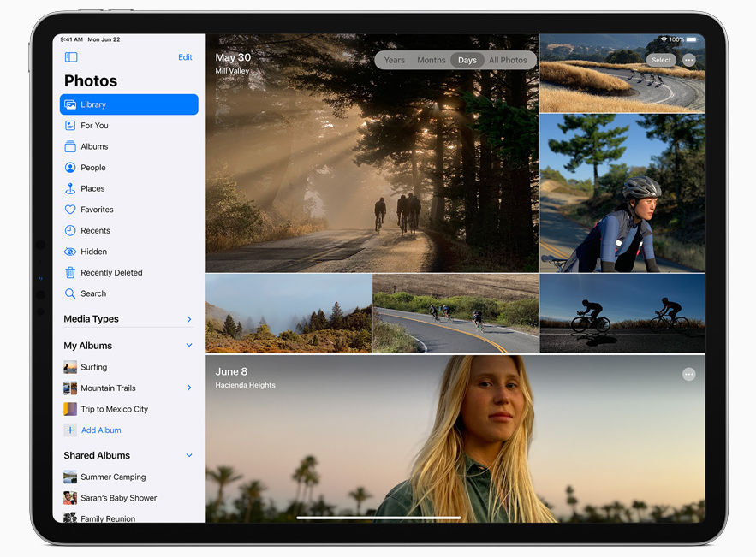Click the Hidden crossed-eye icon
The height and width of the screenshot is (557, 756).
tap(70, 252)
